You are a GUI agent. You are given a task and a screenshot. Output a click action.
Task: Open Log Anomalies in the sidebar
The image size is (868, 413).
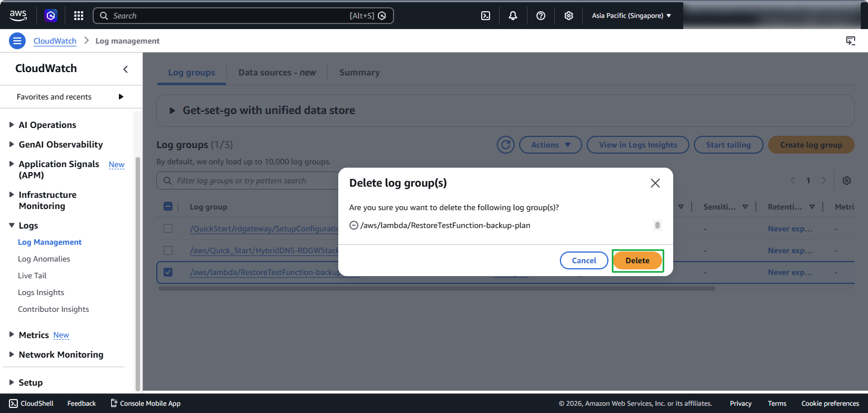pos(44,259)
